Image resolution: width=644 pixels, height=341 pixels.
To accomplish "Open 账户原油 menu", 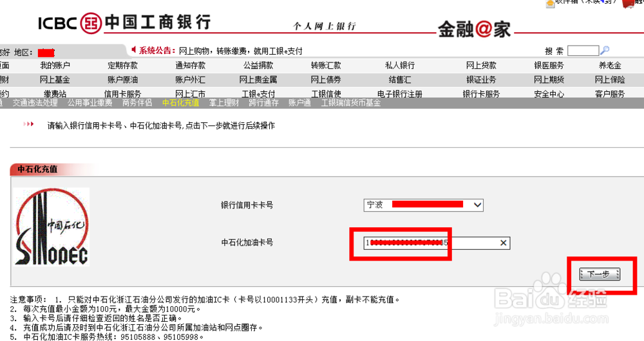I will coord(123,80).
